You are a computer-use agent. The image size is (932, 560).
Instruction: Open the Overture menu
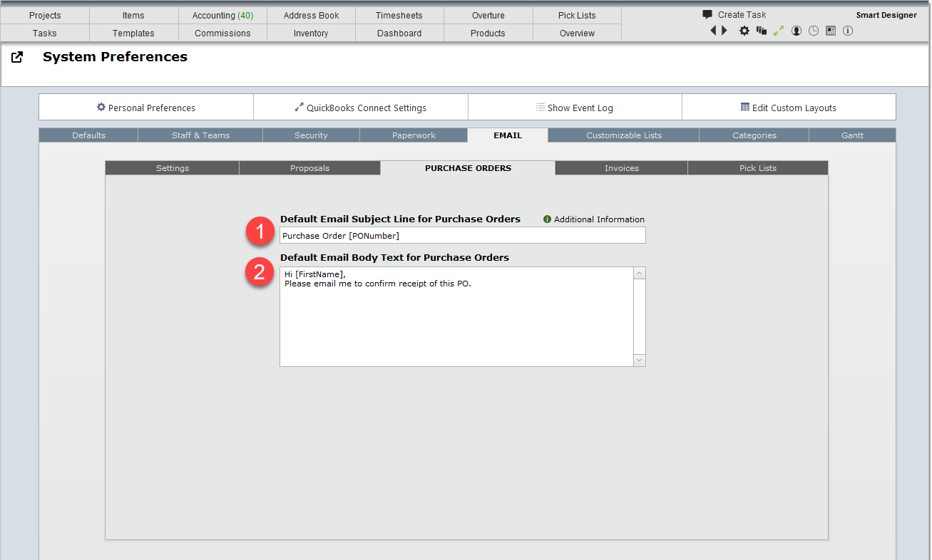[x=488, y=15]
